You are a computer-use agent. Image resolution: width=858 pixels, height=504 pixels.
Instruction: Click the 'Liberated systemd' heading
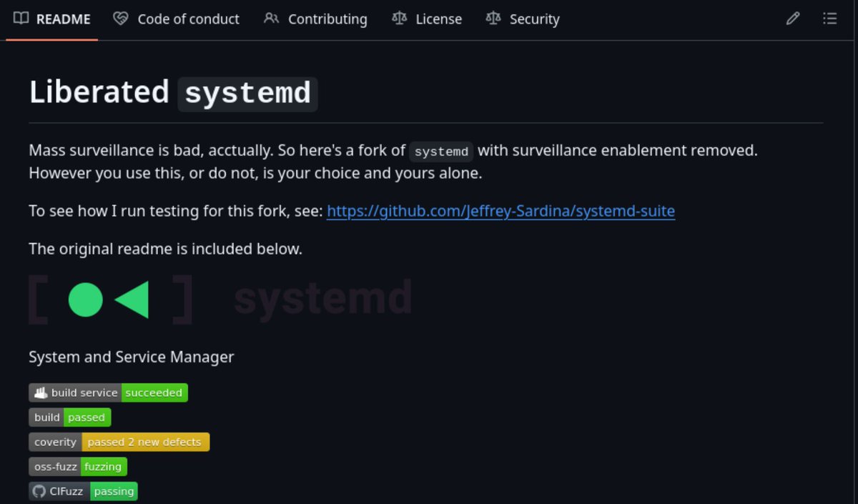coord(172,93)
